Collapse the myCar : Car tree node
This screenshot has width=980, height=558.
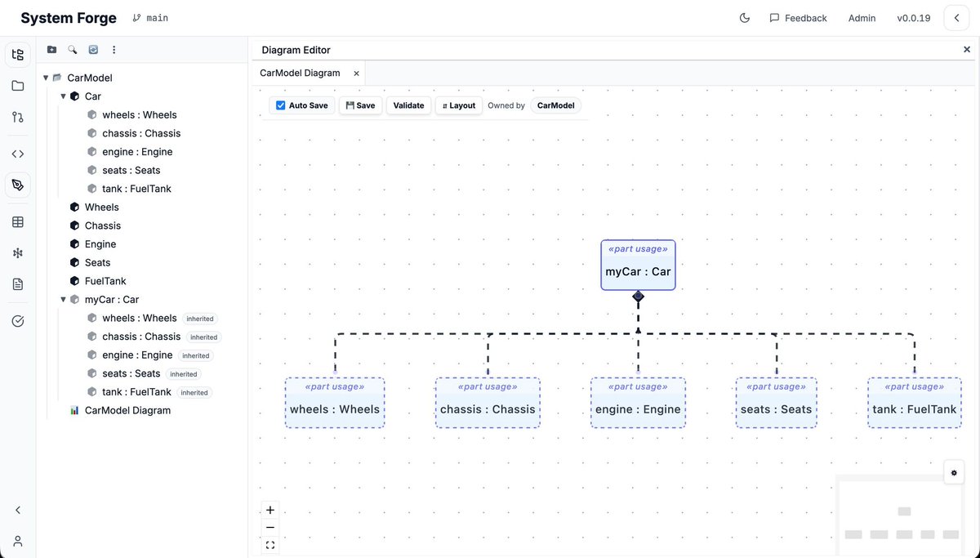[x=63, y=298]
